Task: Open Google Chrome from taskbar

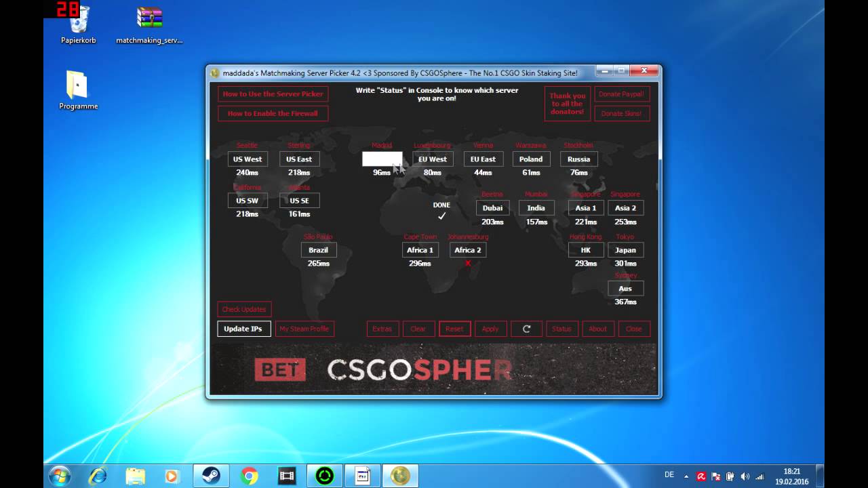Action: (x=249, y=476)
